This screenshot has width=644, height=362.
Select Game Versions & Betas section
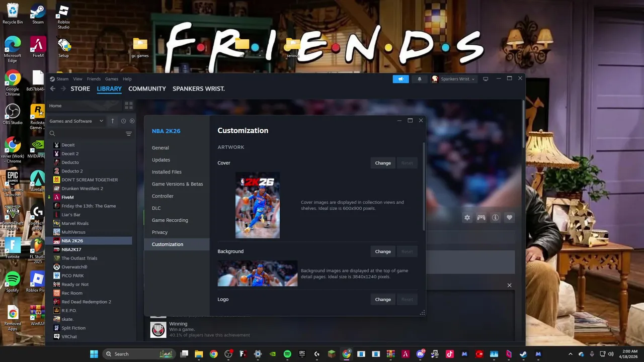click(x=177, y=184)
